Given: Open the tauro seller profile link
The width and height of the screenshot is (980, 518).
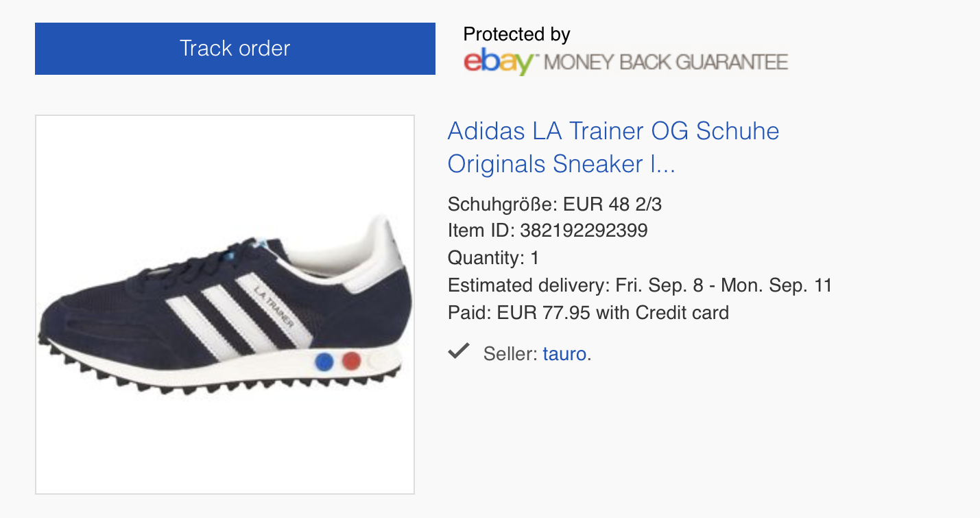Looking at the screenshot, I should click(x=564, y=354).
